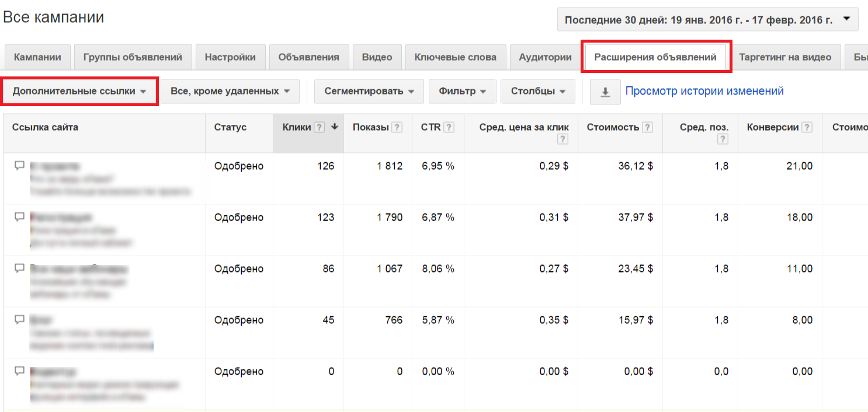Open help icon beside Показы header

tap(397, 128)
